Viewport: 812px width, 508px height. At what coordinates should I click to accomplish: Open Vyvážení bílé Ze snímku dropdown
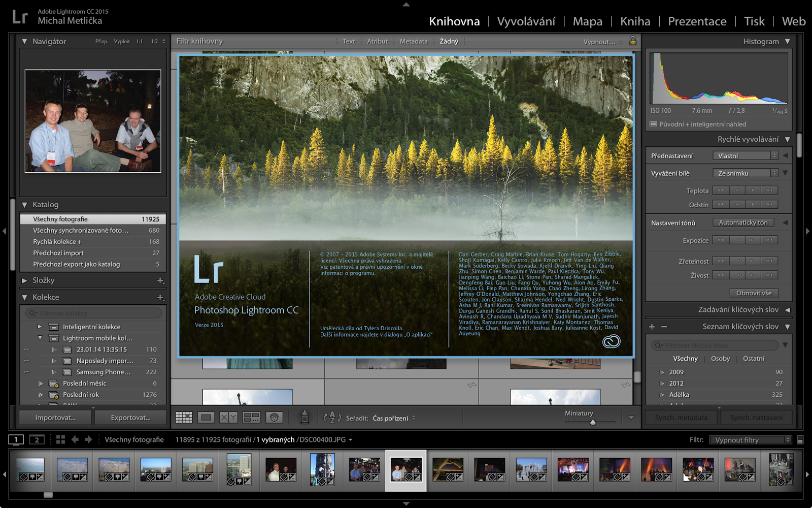coord(745,173)
